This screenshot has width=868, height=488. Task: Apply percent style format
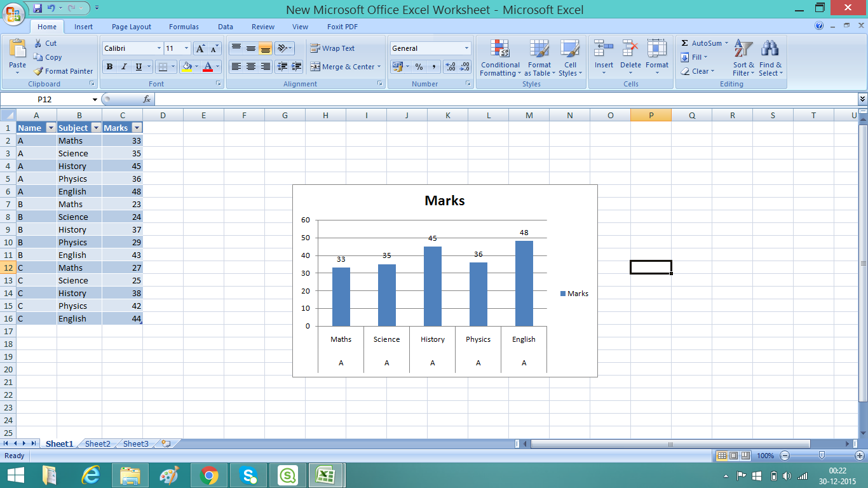pos(419,67)
